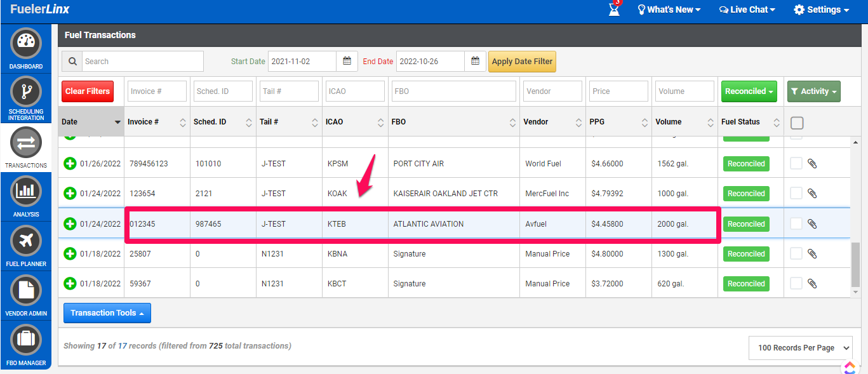The image size is (868, 374).
Task: Click the scrollbar down arrow
Action: pyautogui.click(x=855, y=293)
